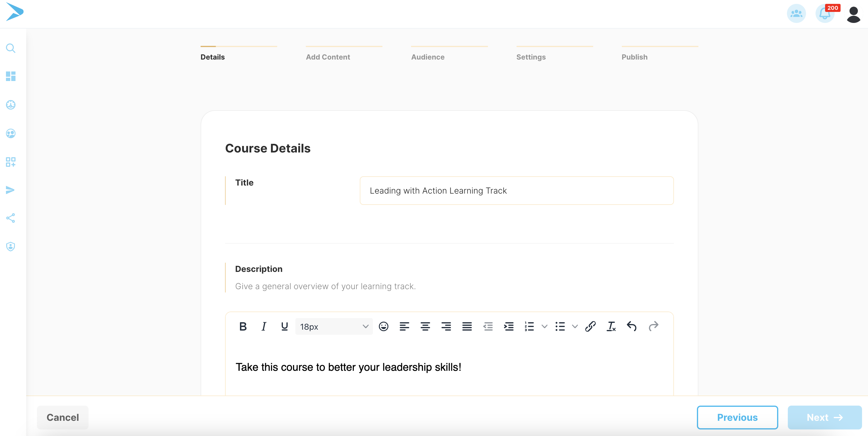
Task: Go to the Details step
Action: coord(213,57)
